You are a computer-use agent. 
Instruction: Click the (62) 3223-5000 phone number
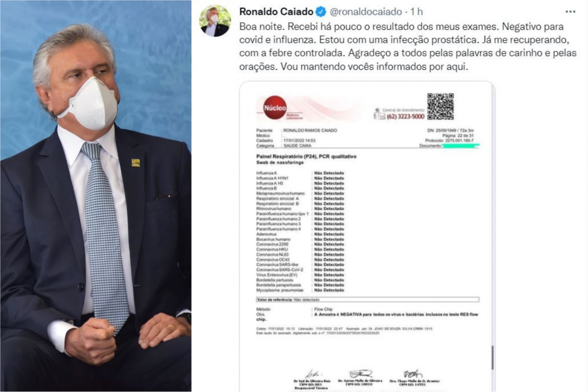[x=406, y=117]
